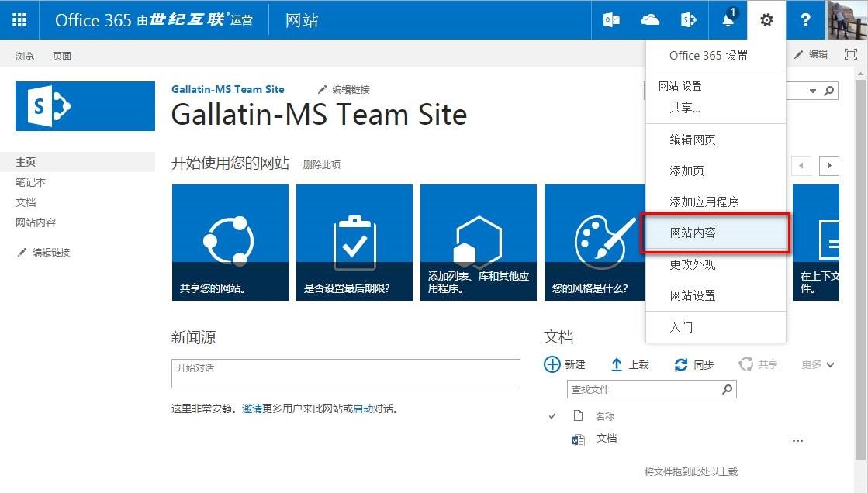Screen dimensions: 868x493
Task: Click the 网站 header title link
Action: pos(302,20)
